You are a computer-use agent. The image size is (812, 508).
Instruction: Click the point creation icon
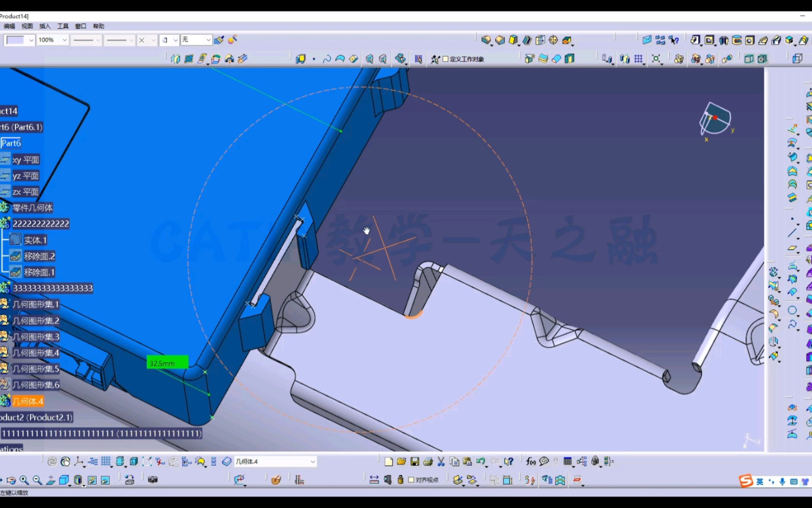click(314, 59)
